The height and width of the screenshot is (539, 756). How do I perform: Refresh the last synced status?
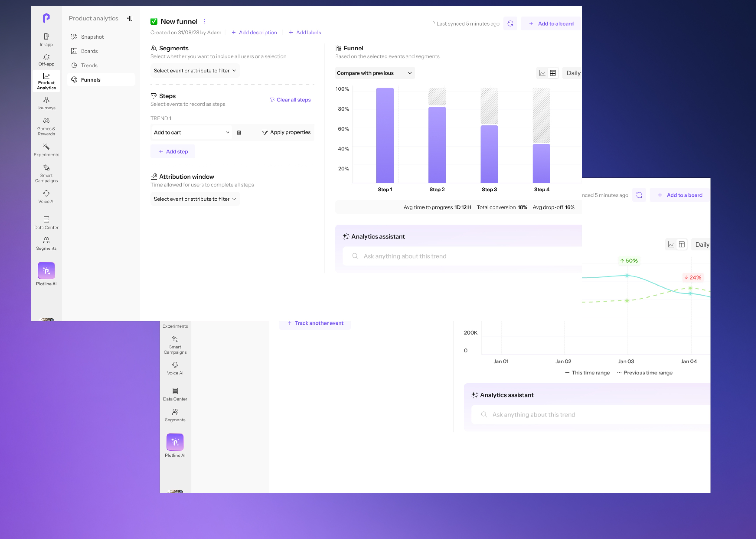(x=510, y=23)
